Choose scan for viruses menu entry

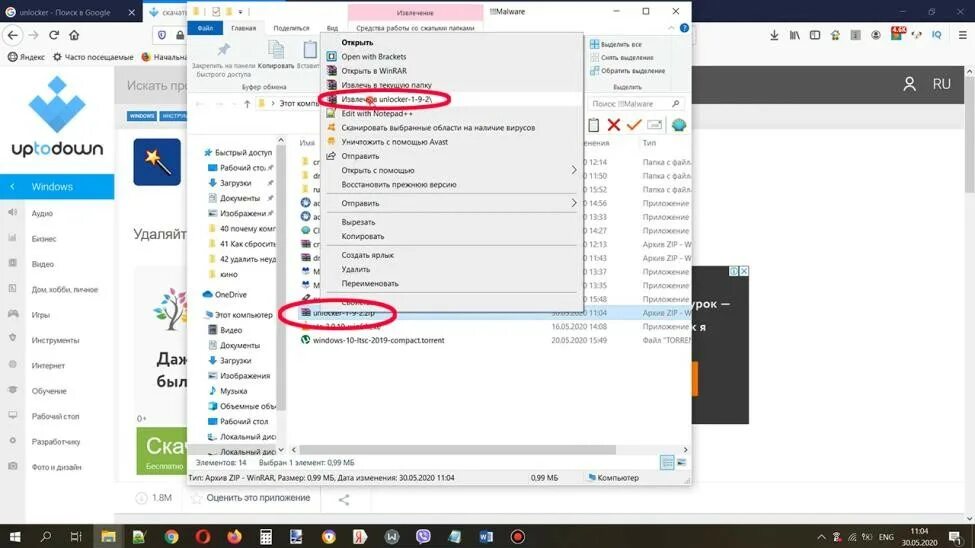tap(438, 128)
